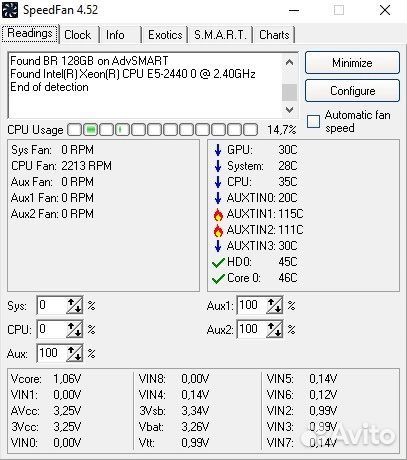Viewport: 407px width, 460px height.
Task: Click the SpeedFan fan icon in title bar
Action: [x=10, y=10]
